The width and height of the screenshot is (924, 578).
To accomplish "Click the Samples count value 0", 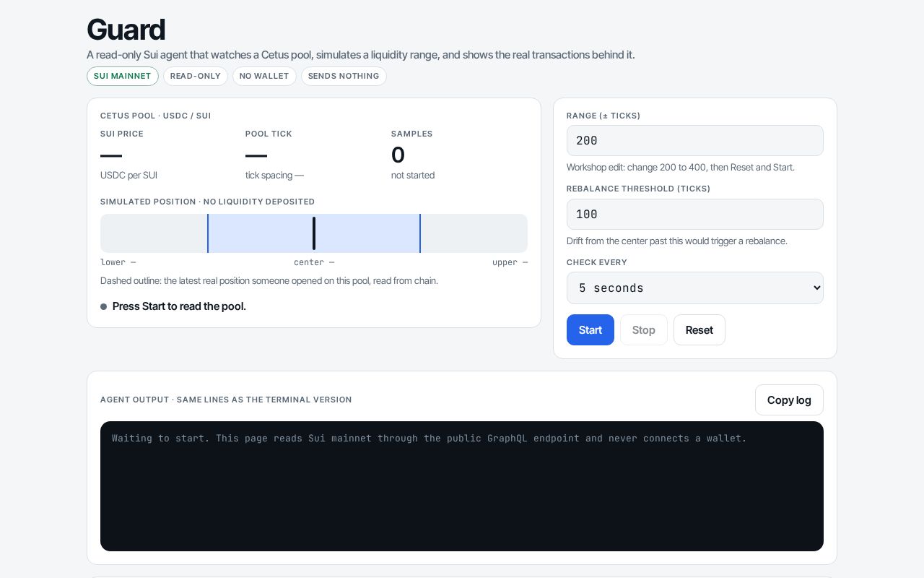I will [x=398, y=155].
